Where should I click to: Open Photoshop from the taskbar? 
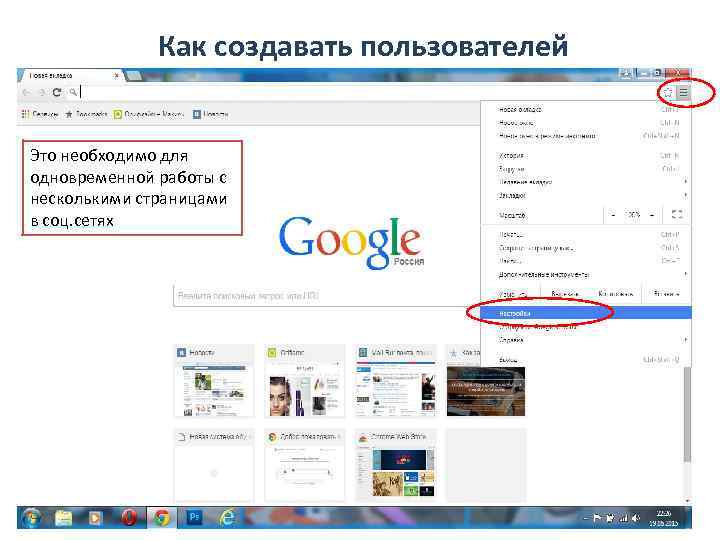(x=194, y=518)
